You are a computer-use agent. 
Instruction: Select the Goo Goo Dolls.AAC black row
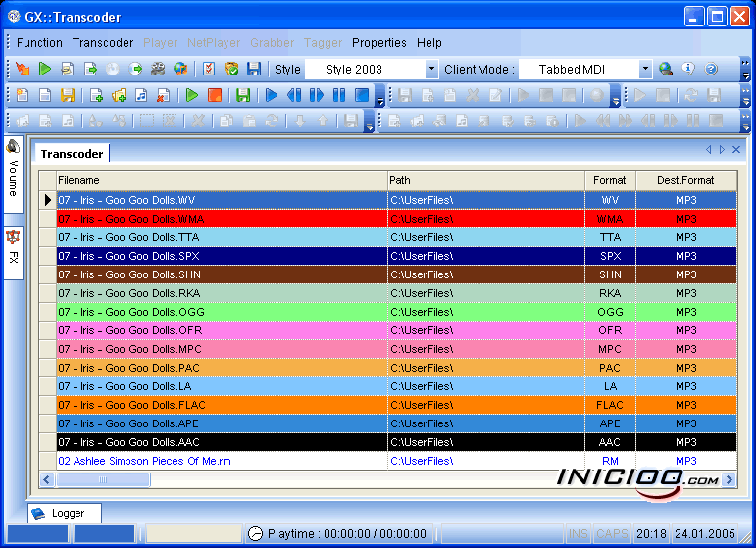click(396, 442)
